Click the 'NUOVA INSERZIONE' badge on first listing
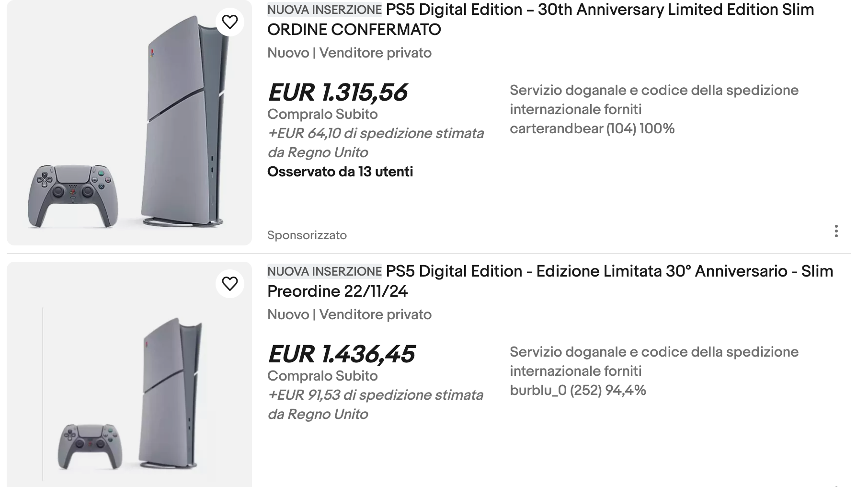Viewport: 868px width, 487px height. coord(324,10)
